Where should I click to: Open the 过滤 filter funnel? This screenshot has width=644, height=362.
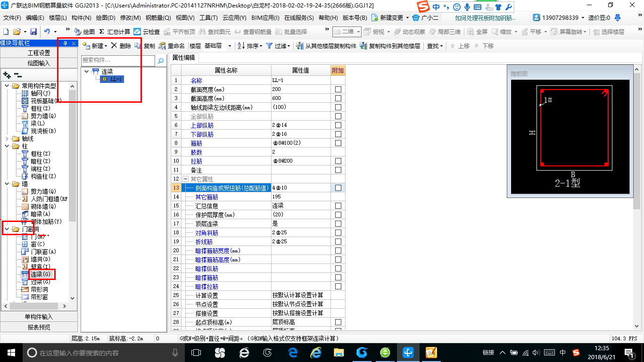278,46
